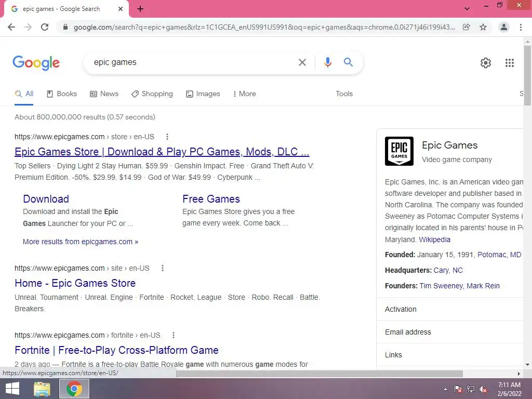Expand the Email address section
Viewport: 532px width, 399px height.
click(449, 332)
